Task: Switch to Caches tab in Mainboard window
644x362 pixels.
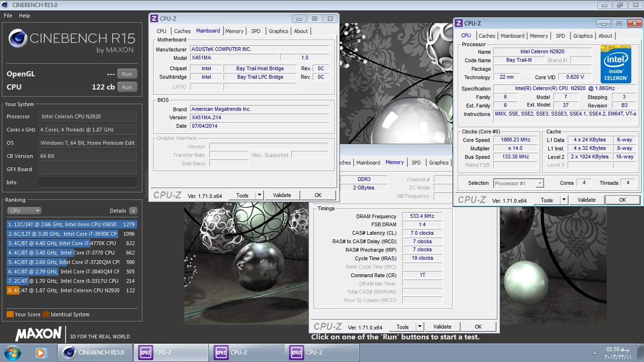Action: click(x=182, y=31)
